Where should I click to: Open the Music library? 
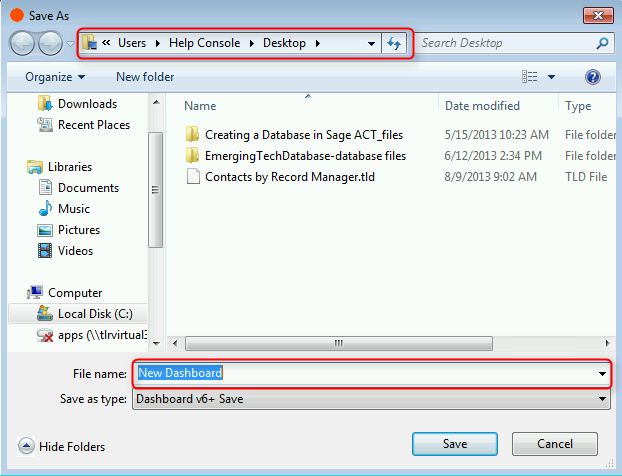coord(74,209)
